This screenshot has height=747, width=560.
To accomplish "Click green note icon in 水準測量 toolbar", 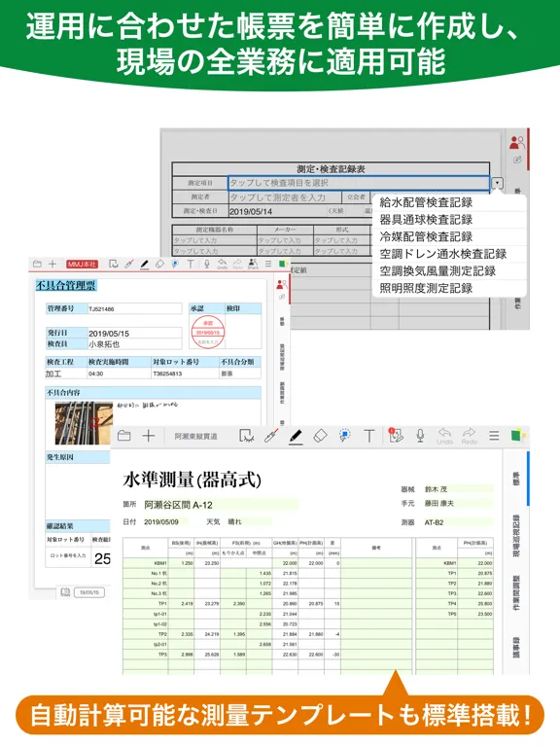I will pos(517,436).
